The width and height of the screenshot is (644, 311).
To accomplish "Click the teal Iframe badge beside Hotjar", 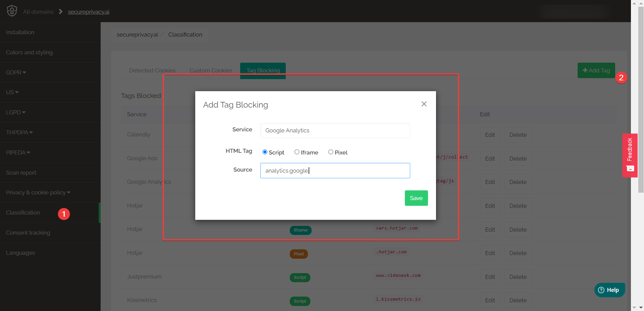I will [301, 230].
